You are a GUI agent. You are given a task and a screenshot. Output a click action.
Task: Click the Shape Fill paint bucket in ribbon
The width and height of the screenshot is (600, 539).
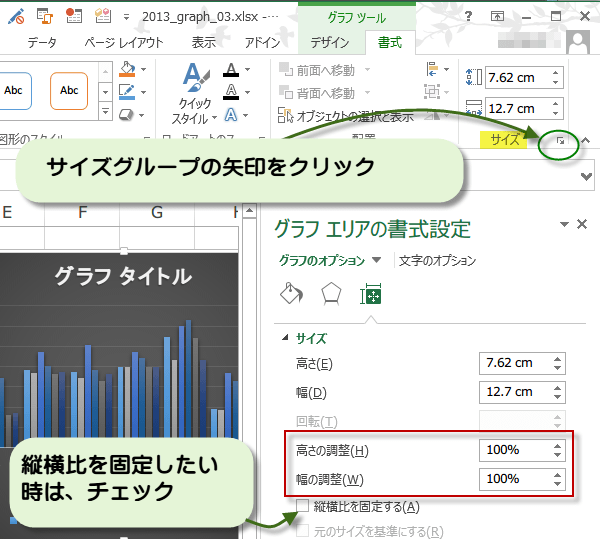[126, 70]
